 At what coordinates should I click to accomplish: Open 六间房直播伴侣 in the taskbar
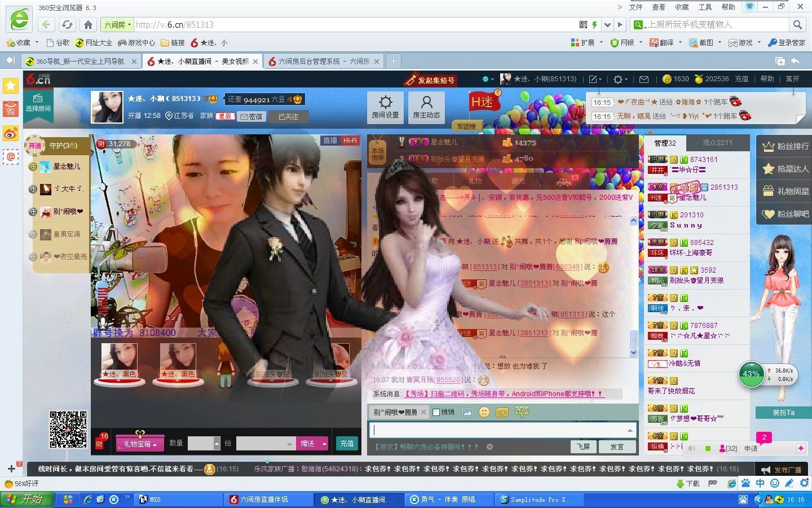coord(270,500)
